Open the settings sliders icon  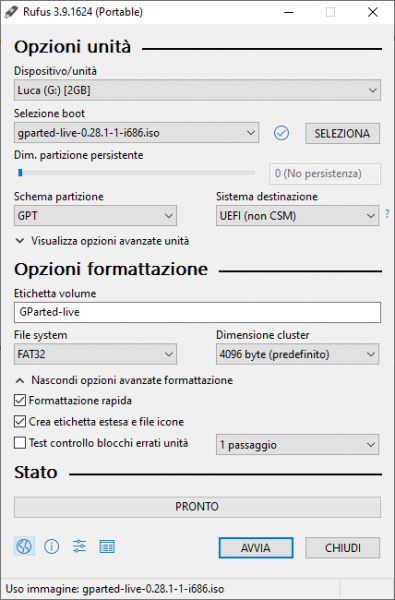point(79,546)
